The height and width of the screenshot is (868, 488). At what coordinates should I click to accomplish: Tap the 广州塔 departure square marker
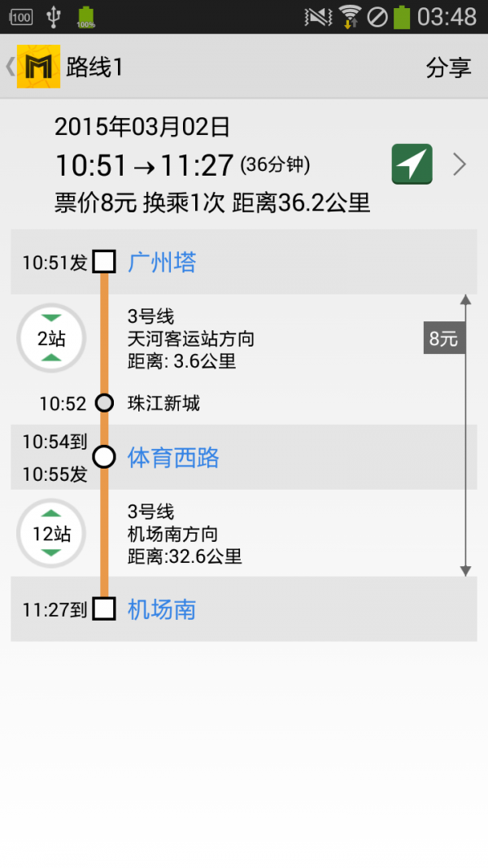[x=104, y=262]
